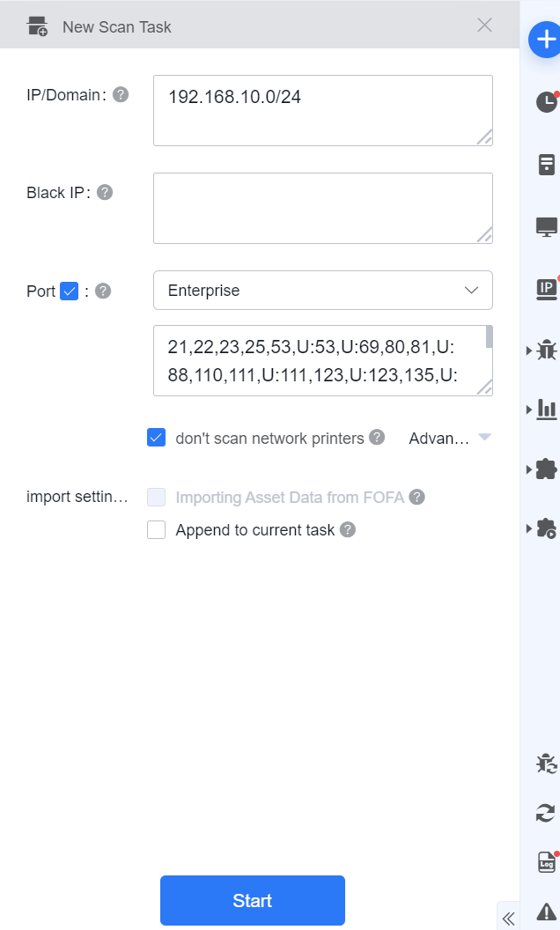Expand the Advanced options arrow
This screenshot has width=560, height=930.
483,438
